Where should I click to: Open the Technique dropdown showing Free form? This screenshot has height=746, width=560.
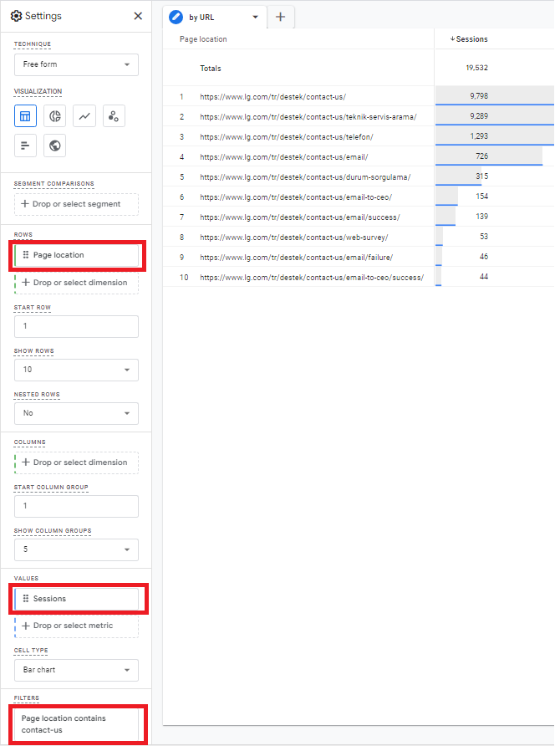pyautogui.click(x=76, y=64)
